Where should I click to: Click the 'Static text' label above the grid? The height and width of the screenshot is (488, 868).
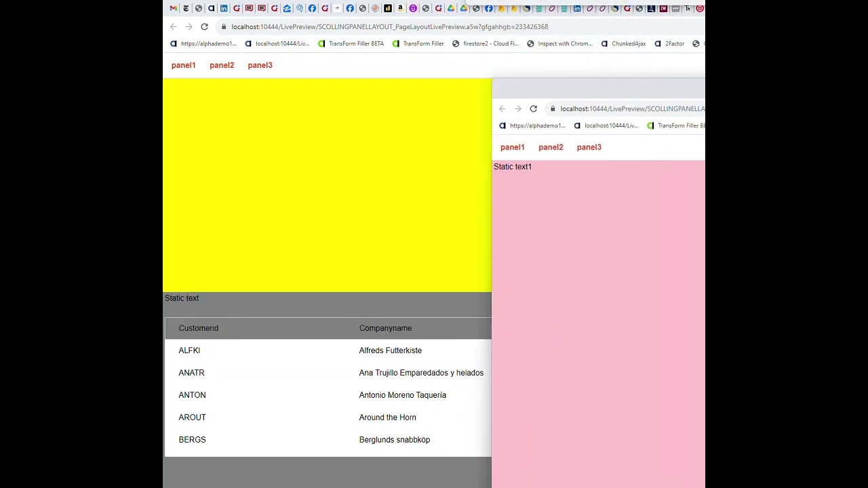182,298
